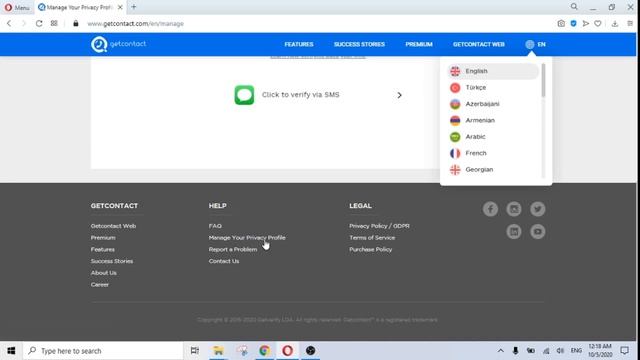This screenshot has height=360, width=640.
Task: Open the ad blocker shield icon
Action: tap(573, 24)
